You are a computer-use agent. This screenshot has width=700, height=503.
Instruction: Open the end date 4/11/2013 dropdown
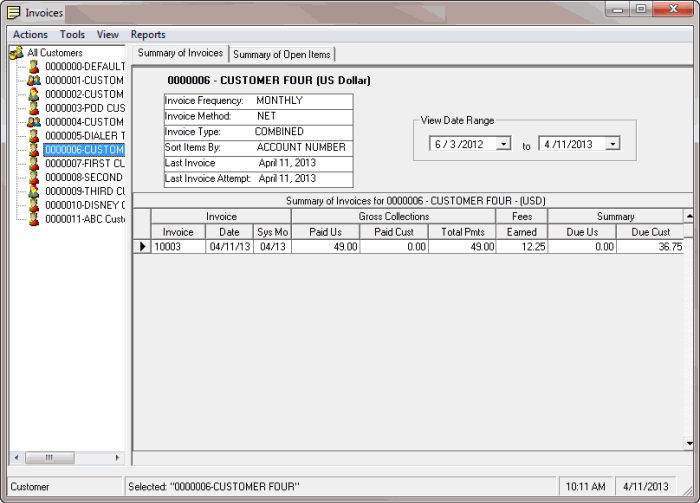click(x=612, y=144)
